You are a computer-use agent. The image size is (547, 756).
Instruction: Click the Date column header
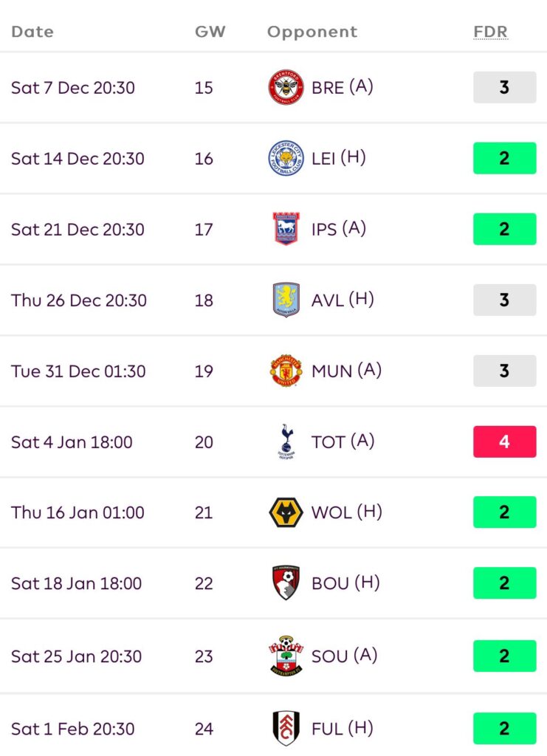pyautogui.click(x=32, y=32)
